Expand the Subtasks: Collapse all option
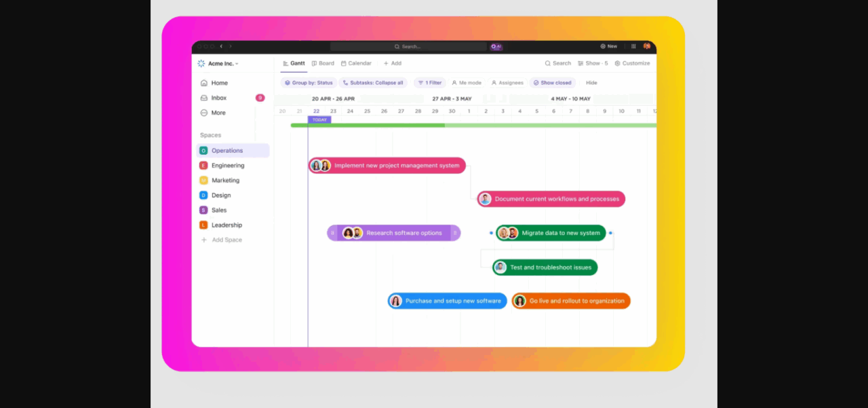 [373, 83]
